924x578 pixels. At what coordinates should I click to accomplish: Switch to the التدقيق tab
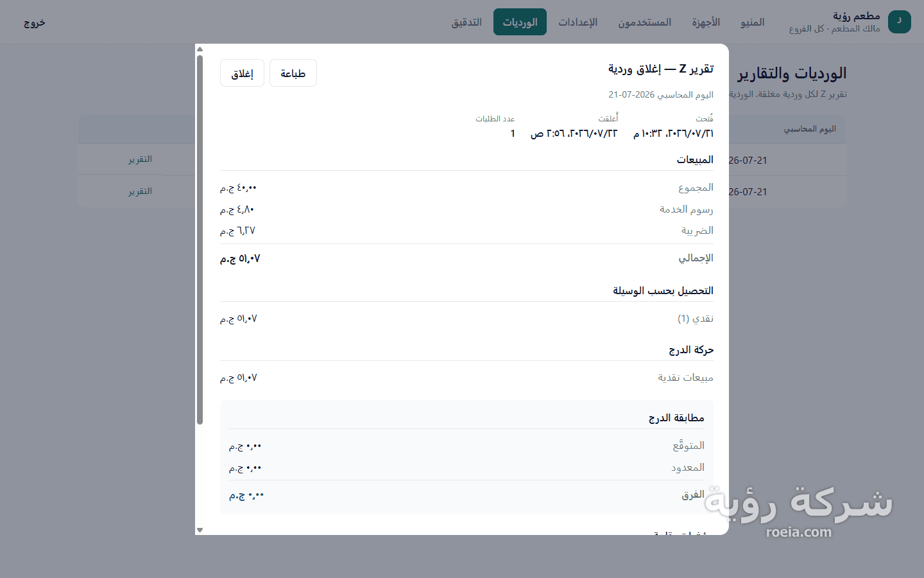tap(466, 22)
